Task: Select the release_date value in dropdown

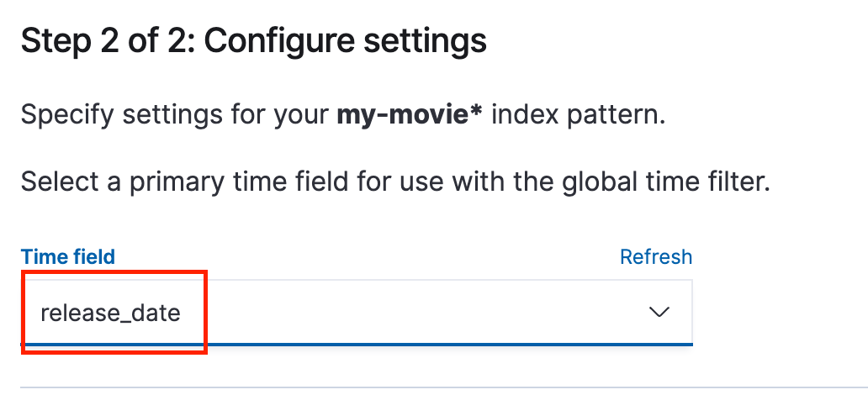Action: click(110, 313)
